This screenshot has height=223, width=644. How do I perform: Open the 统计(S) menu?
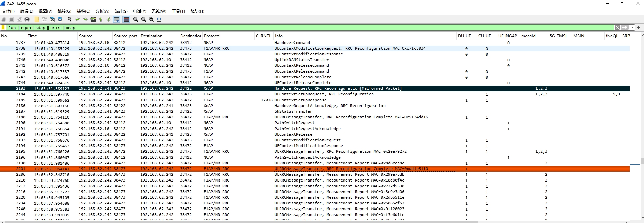tap(121, 11)
